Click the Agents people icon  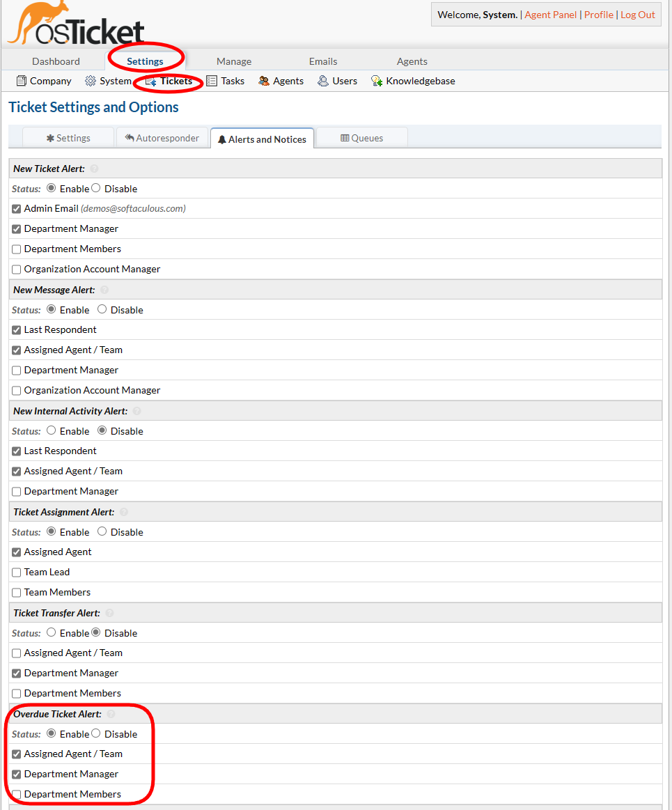(x=264, y=81)
